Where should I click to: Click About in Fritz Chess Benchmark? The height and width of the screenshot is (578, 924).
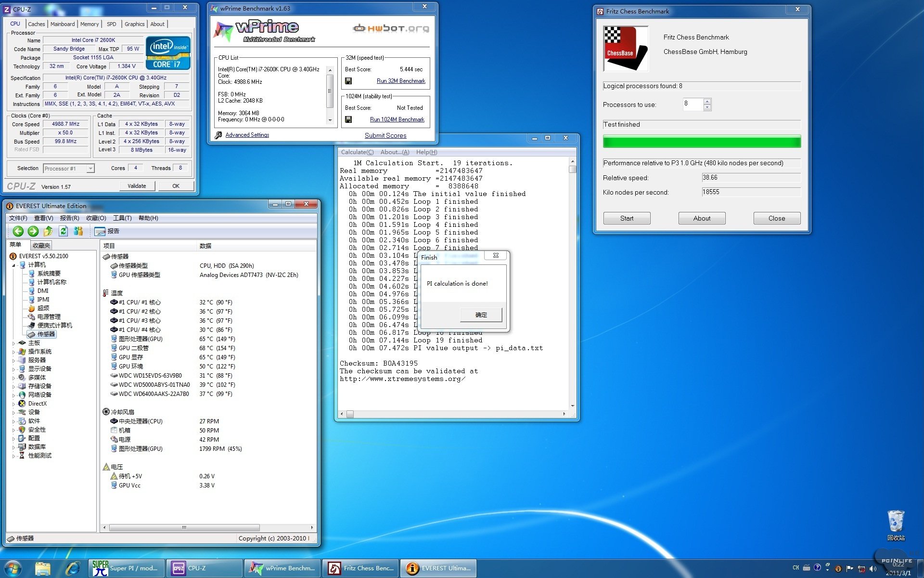702,218
